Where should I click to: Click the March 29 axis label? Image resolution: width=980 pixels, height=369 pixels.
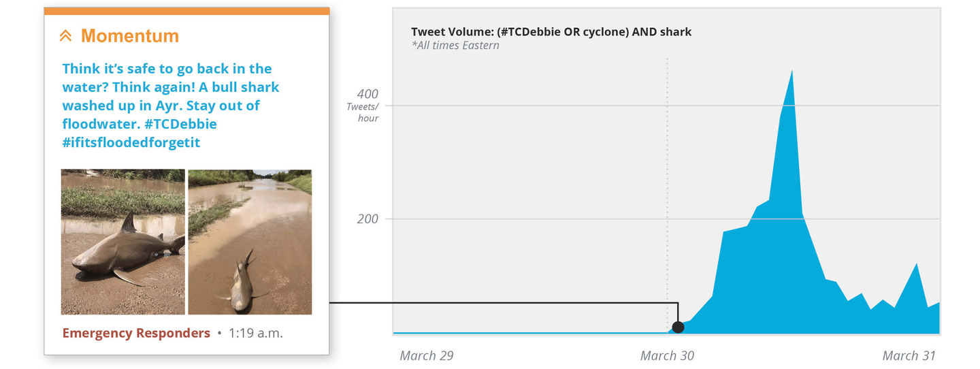(427, 355)
